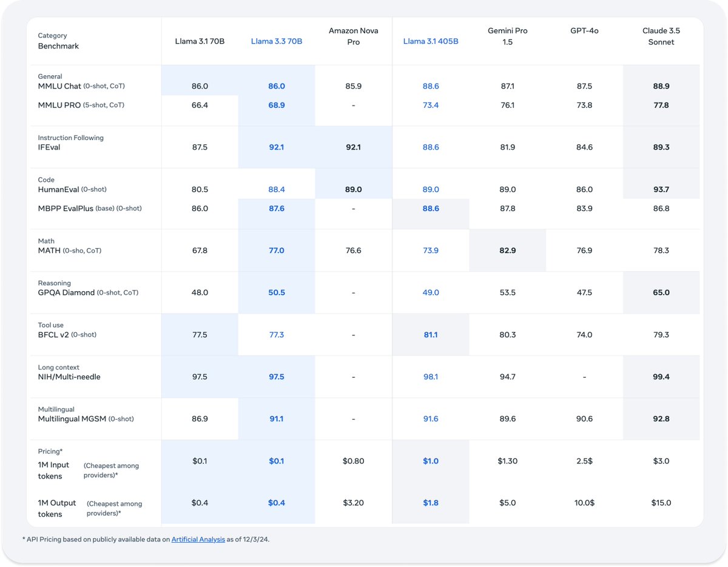Screen dimensions: 728x567
Task: Click Llama 3.3 70B's 50.5 GPQA score
Action: coord(277,293)
